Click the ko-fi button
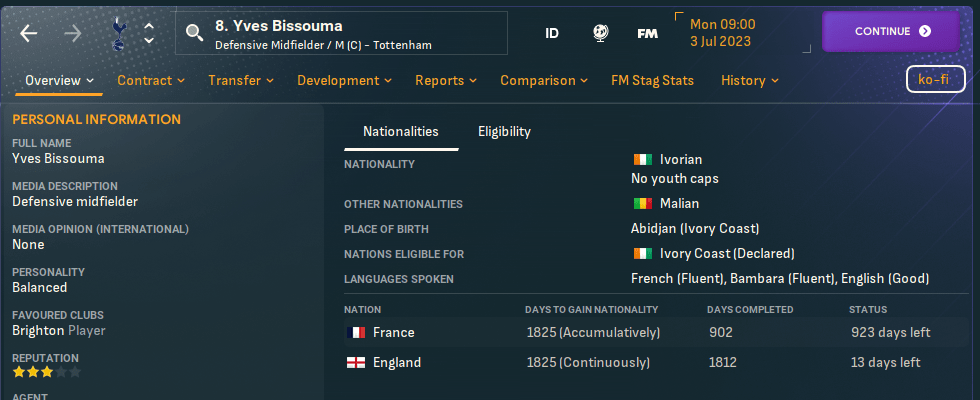This screenshot has height=400, width=980. 934,79
